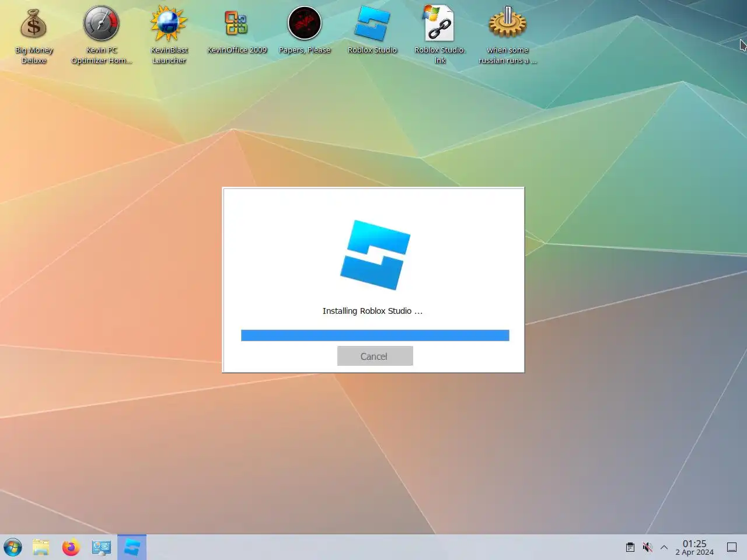Open the Start menu orb
The height and width of the screenshot is (560, 747).
13,547
